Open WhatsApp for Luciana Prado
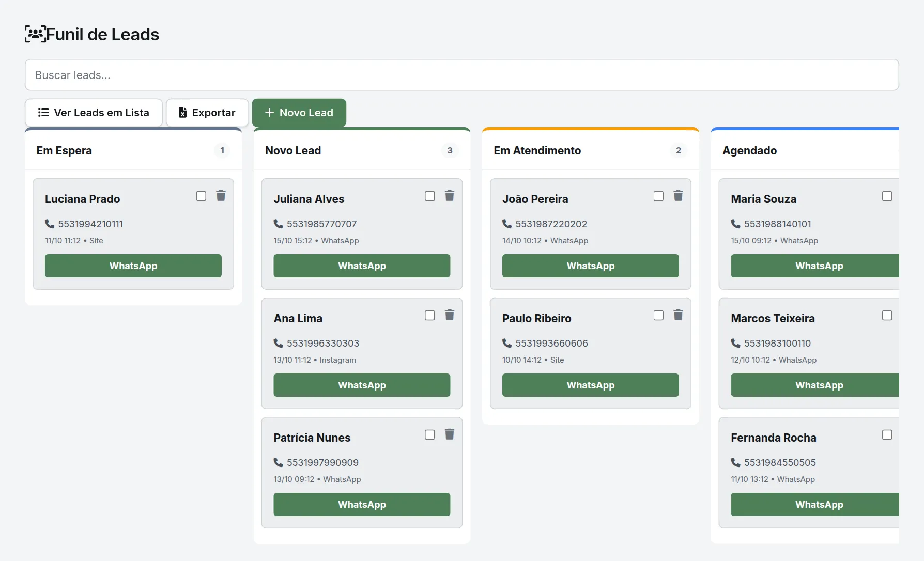 (x=133, y=266)
